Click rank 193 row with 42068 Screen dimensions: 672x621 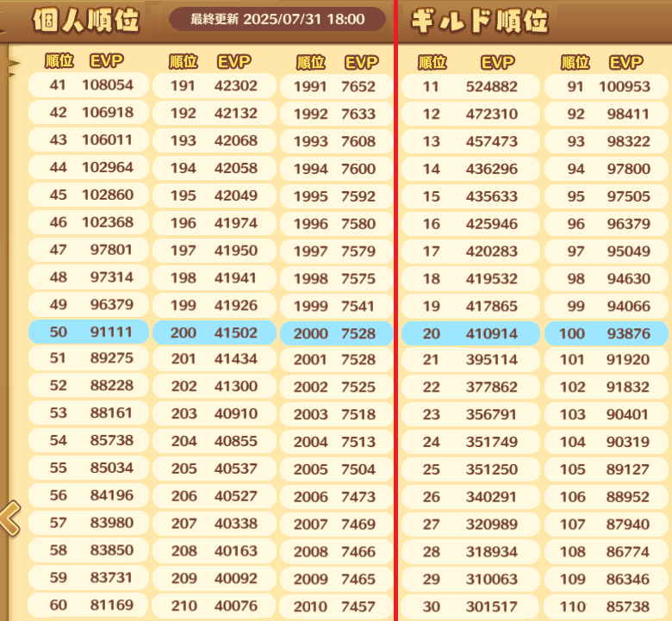point(215,140)
